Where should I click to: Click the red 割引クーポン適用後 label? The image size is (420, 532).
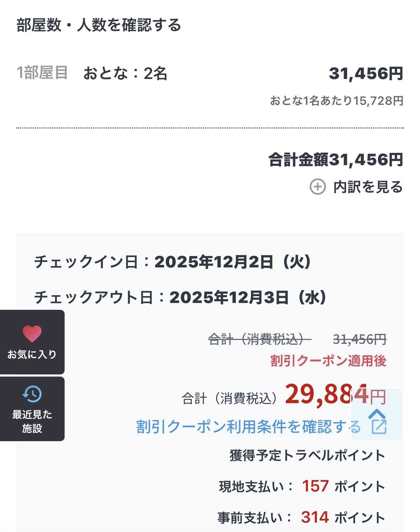point(328,361)
